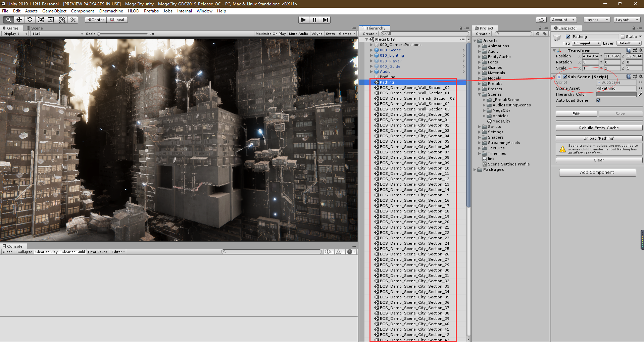Open the Layer dropdown Default
The height and width of the screenshot is (342, 644).
629,43
